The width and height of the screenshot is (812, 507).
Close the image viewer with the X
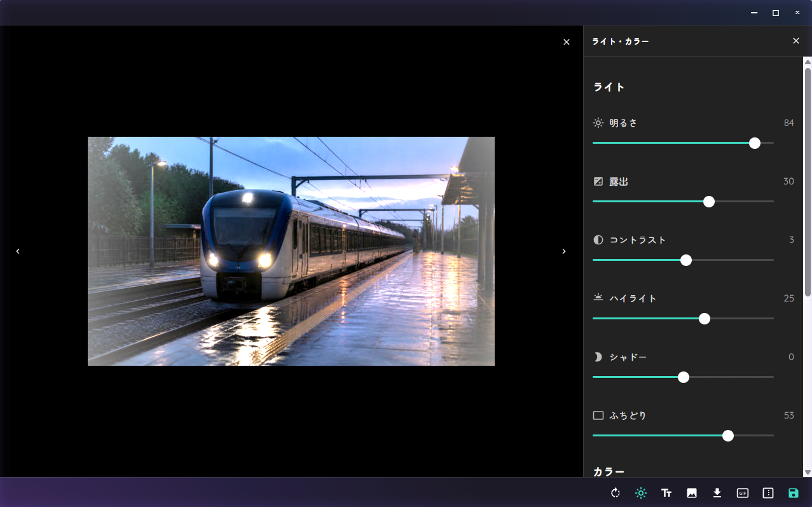pyautogui.click(x=567, y=42)
